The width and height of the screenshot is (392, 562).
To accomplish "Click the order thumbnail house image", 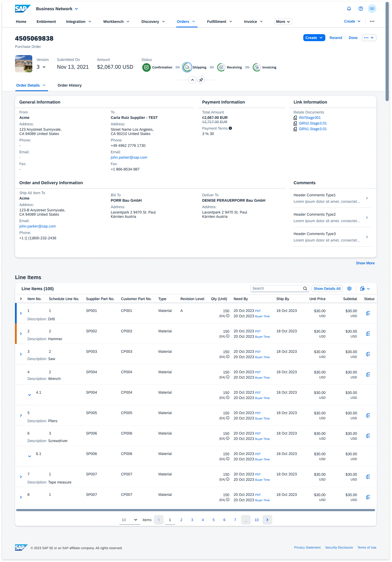I will coord(24,64).
